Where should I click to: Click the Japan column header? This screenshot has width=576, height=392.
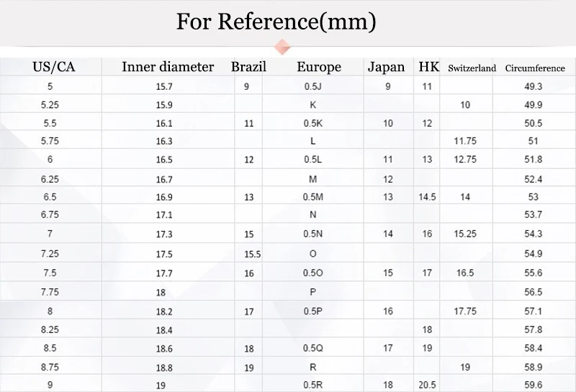(x=386, y=67)
